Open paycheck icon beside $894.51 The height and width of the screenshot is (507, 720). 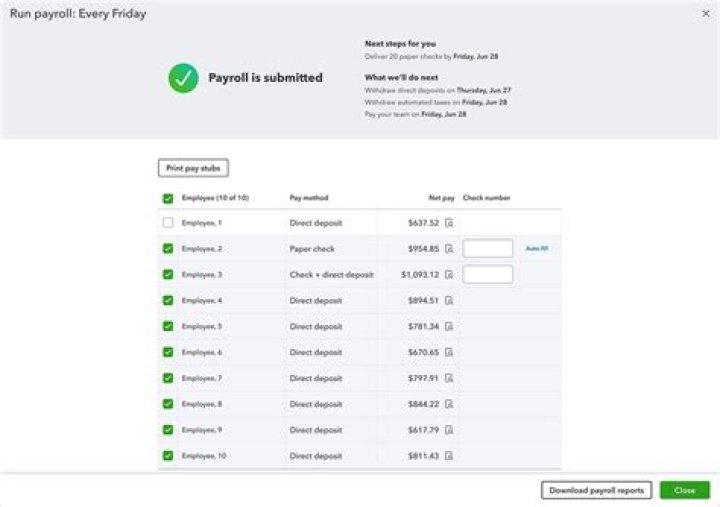[x=449, y=301]
